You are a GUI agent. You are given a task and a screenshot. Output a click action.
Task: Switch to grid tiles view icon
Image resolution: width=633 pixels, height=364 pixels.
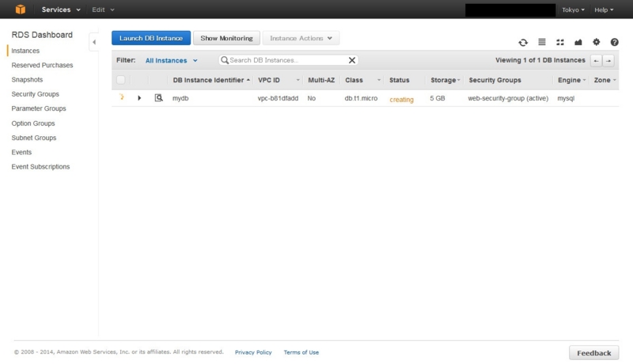(x=560, y=42)
